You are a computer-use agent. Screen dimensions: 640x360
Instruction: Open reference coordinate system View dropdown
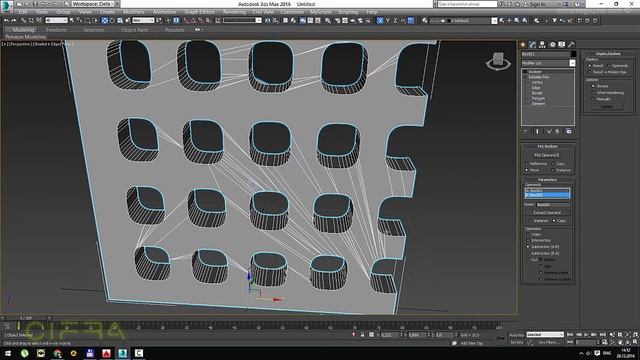pos(143,20)
